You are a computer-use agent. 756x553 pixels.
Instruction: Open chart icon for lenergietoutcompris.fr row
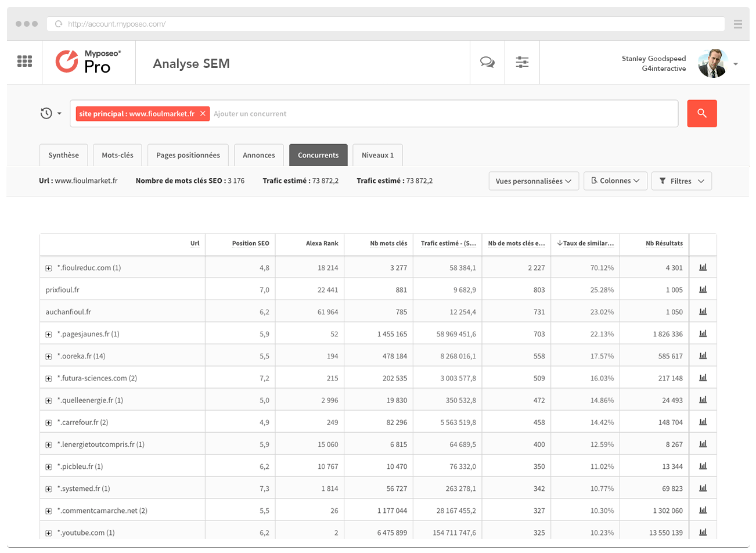coord(703,444)
